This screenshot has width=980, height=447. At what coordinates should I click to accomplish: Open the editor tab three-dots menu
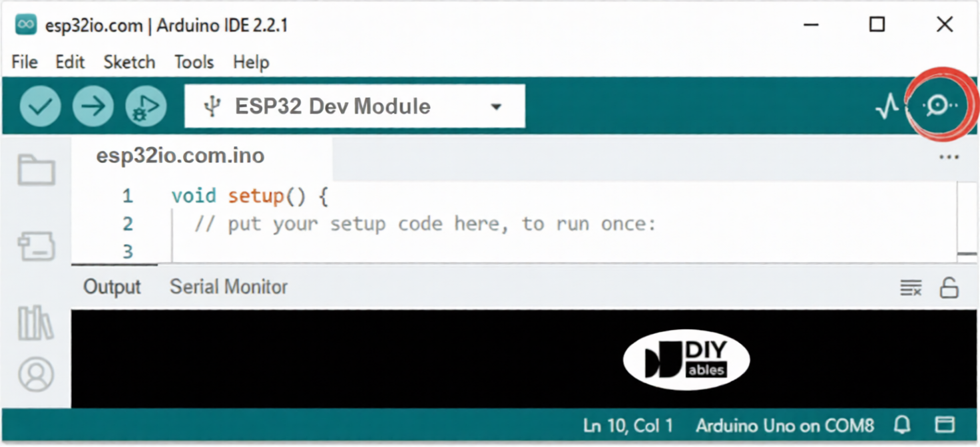coord(949,158)
